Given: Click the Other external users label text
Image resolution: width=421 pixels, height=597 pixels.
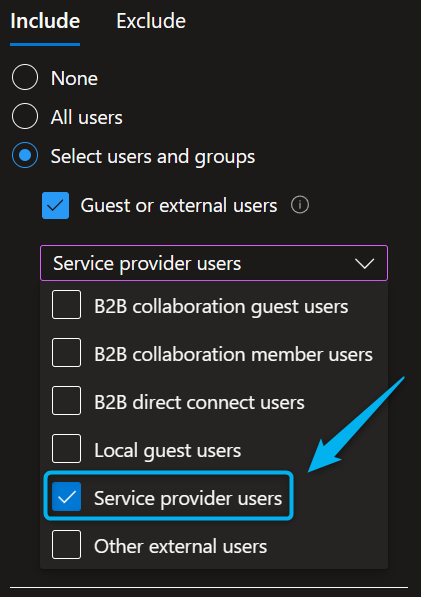Looking at the screenshot, I should click(180, 546).
